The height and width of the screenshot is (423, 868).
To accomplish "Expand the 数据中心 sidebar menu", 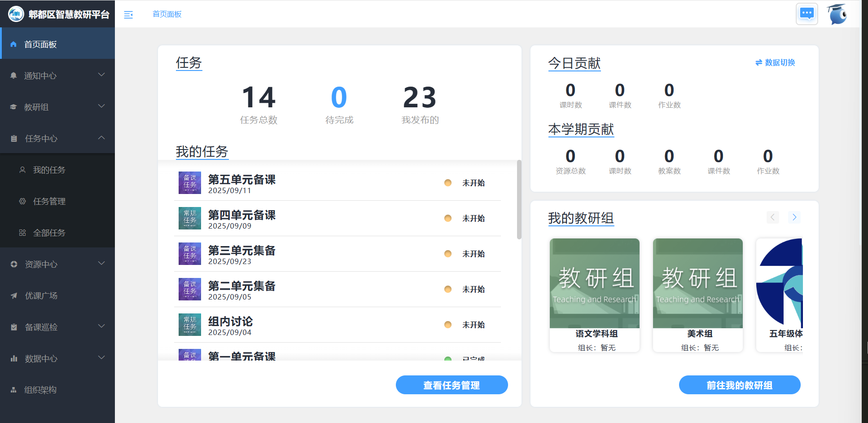I will click(x=57, y=358).
